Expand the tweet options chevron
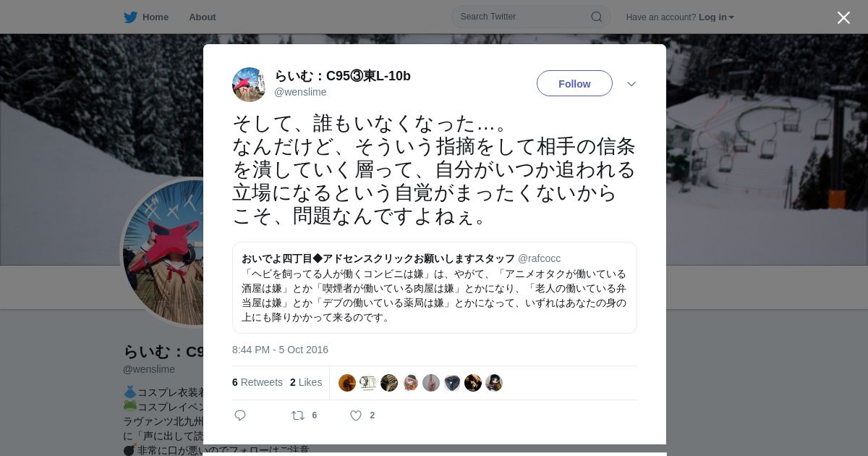The width and height of the screenshot is (868, 456). (x=631, y=84)
